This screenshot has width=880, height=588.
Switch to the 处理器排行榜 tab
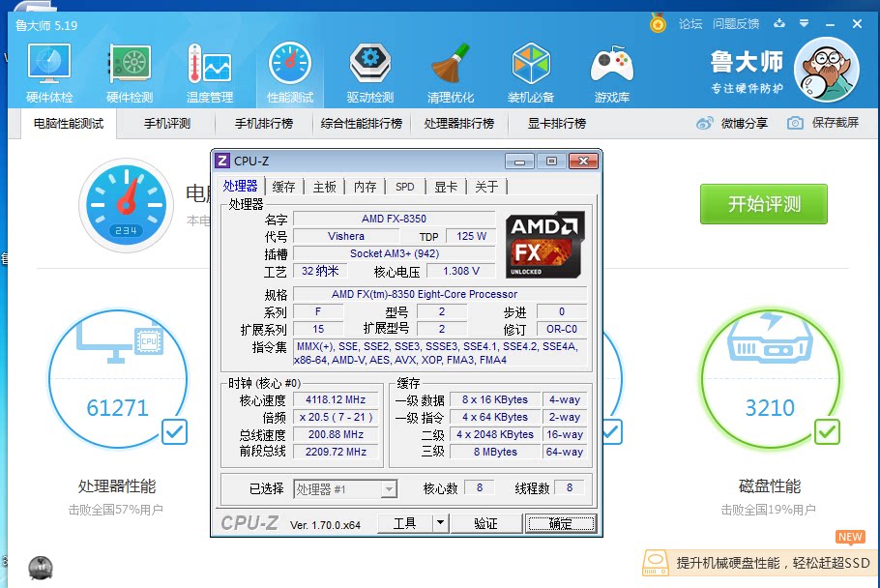click(459, 124)
